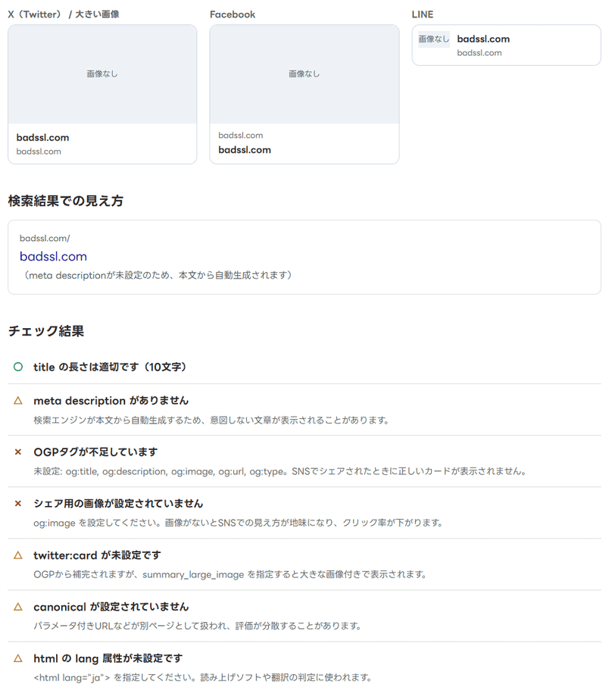Click the badssl.com/ URL in search preview
This screenshot has width=609, height=700.
(x=45, y=239)
